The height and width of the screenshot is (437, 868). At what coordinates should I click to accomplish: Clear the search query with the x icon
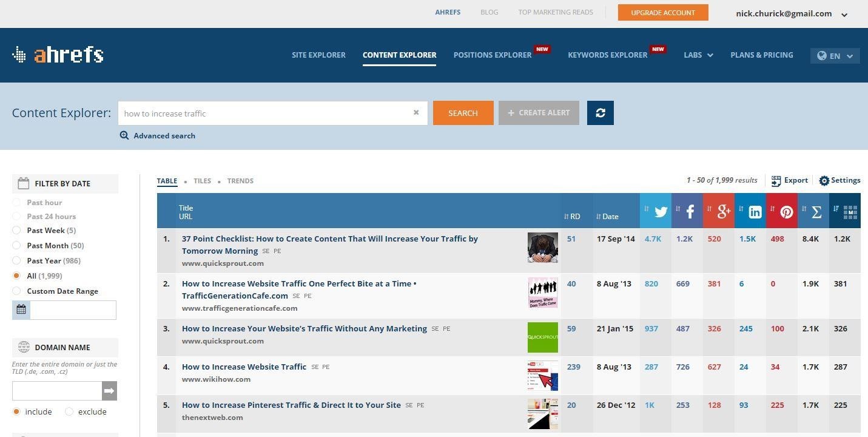pyautogui.click(x=416, y=112)
